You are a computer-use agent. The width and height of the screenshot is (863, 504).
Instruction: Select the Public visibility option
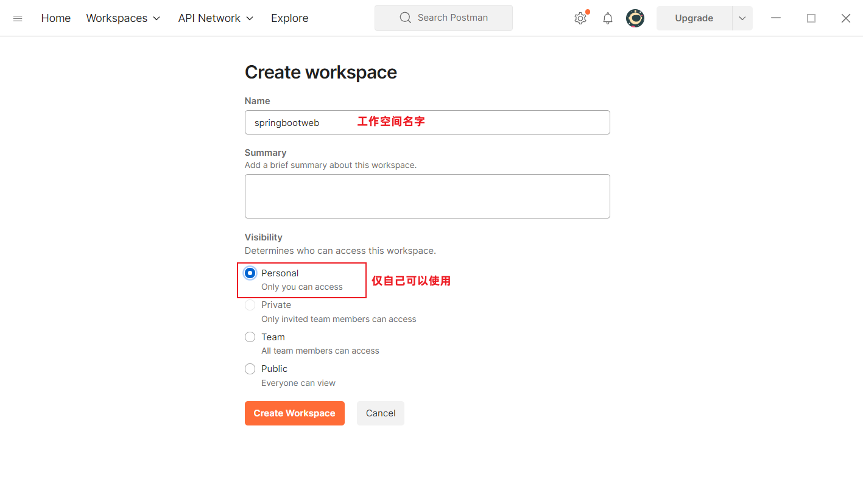(250, 369)
